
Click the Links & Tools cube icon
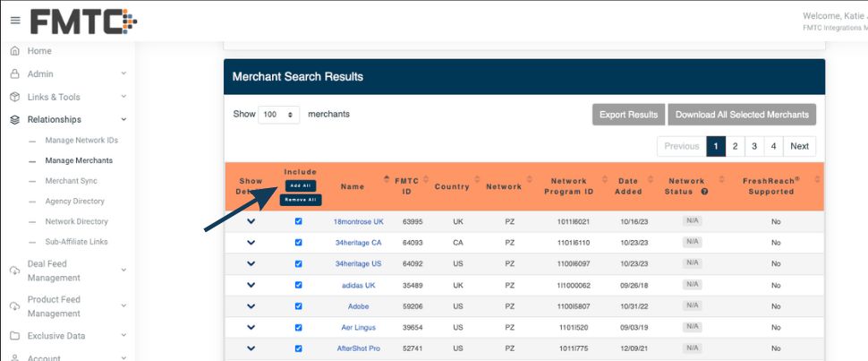tap(14, 97)
